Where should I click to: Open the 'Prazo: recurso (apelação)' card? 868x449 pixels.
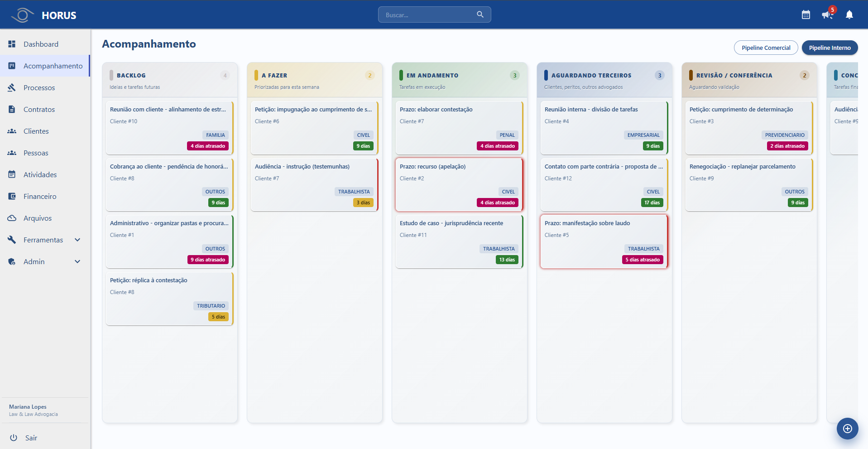(459, 184)
